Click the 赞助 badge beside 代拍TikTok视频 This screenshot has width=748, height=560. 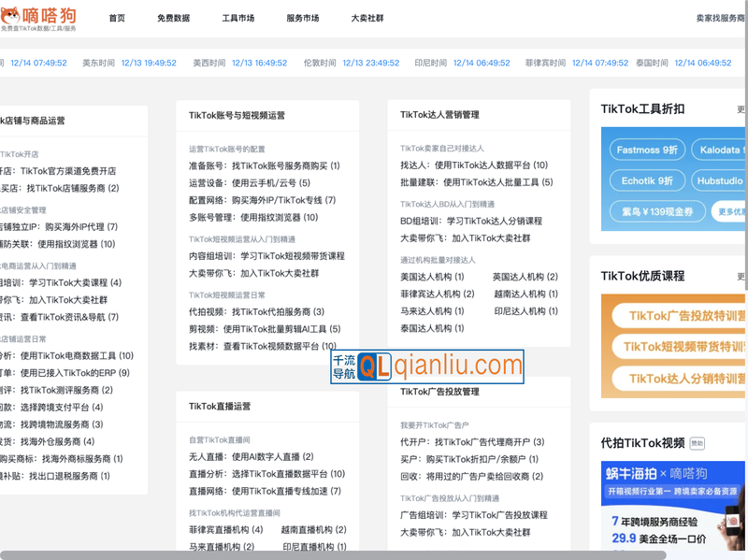pyautogui.click(x=698, y=444)
